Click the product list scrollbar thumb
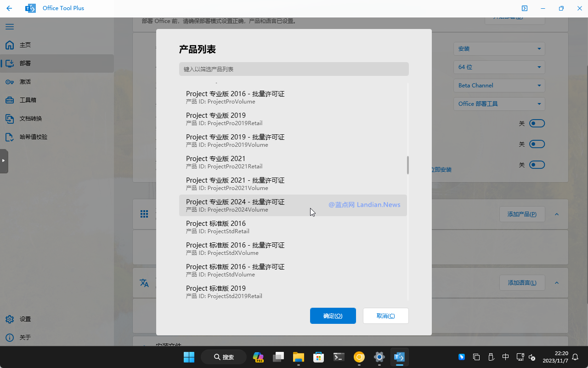 pos(407,165)
